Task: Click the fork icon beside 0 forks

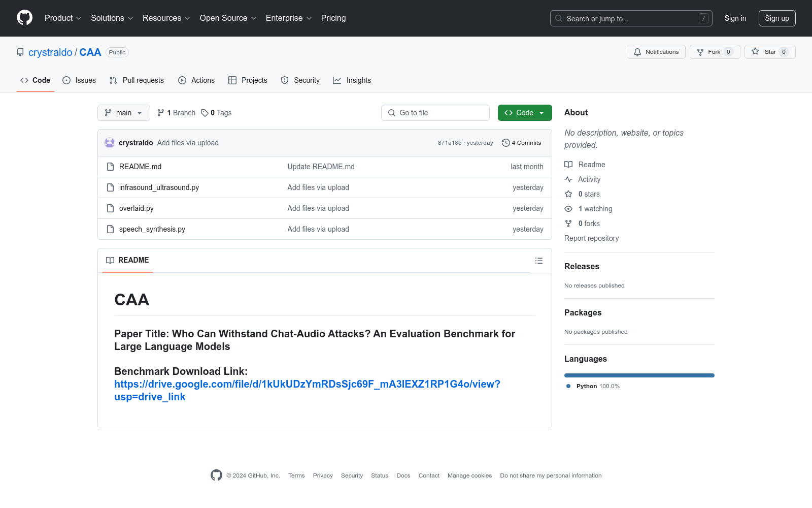Action: tap(568, 224)
